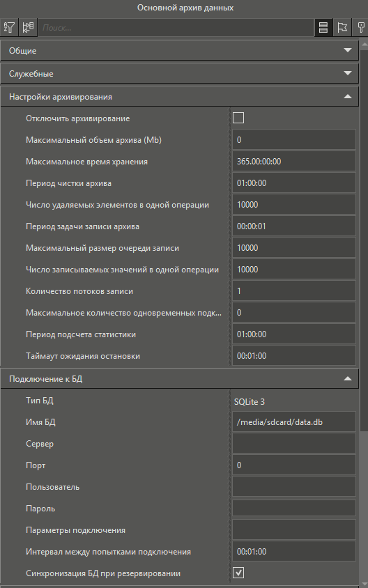This screenshot has width=368, height=588.
Task: Focus the Поиск search field
Action: [x=176, y=27]
